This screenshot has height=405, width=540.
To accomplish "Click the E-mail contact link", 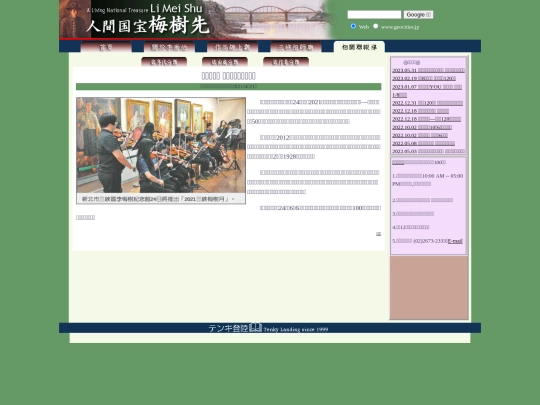I will point(455,241).
